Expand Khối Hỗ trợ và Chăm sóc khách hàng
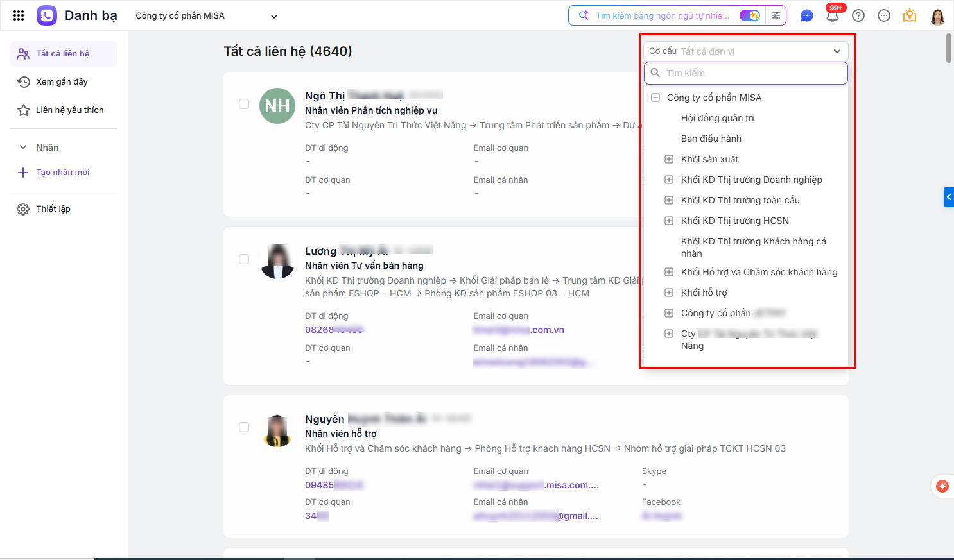This screenshot has height=560, width=954. pyautogui.click(x=669, y=272)
